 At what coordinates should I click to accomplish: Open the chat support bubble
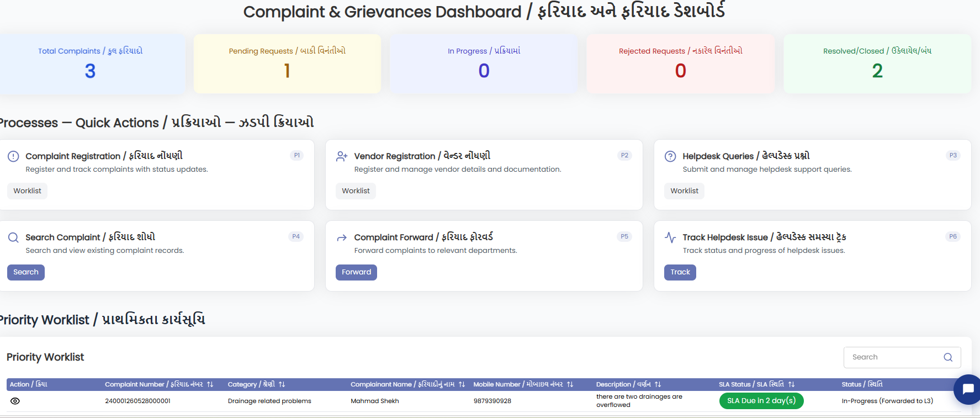pyautogui.click(x=967, y=389)
